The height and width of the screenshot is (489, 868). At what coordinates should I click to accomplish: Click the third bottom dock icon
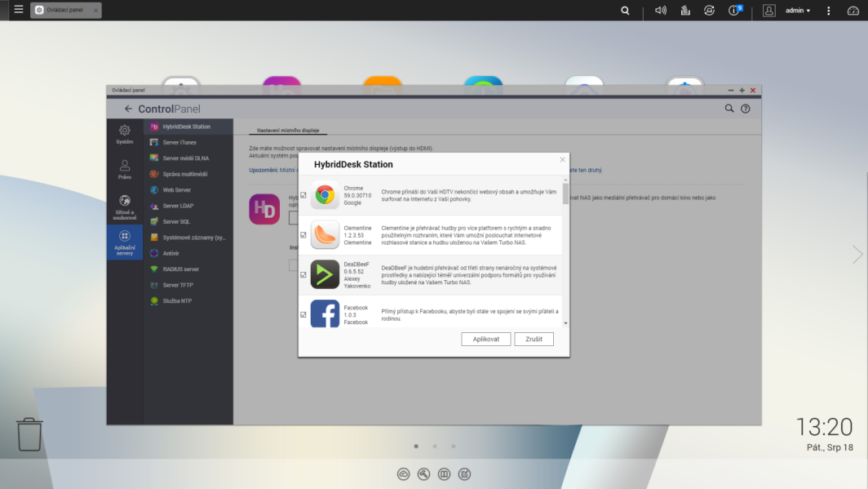pyautogui.click(x=444, y=474)
